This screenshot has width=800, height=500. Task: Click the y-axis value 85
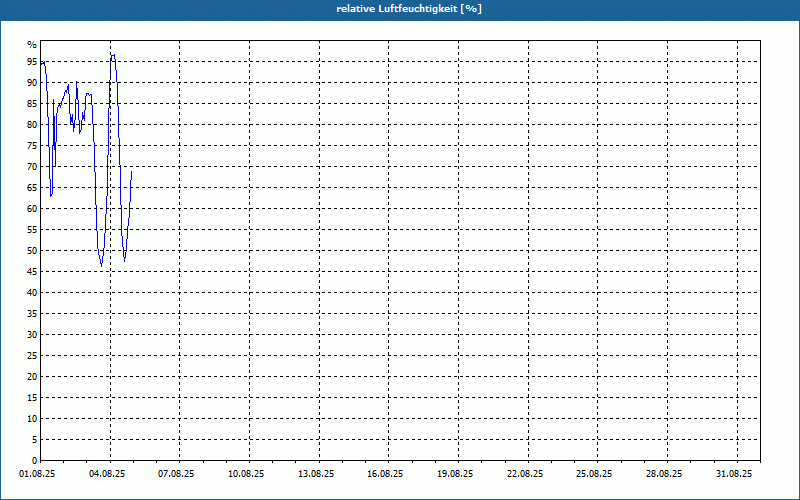32,104
